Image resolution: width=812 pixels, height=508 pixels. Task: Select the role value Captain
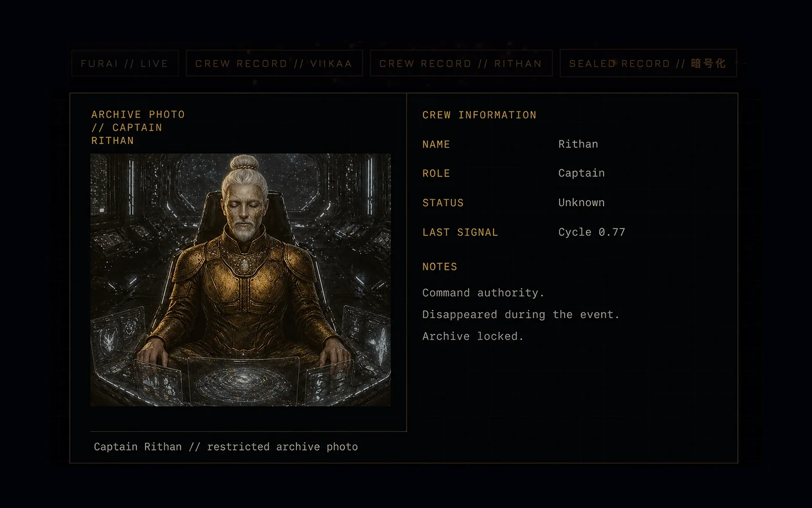[x=581, y=173]
